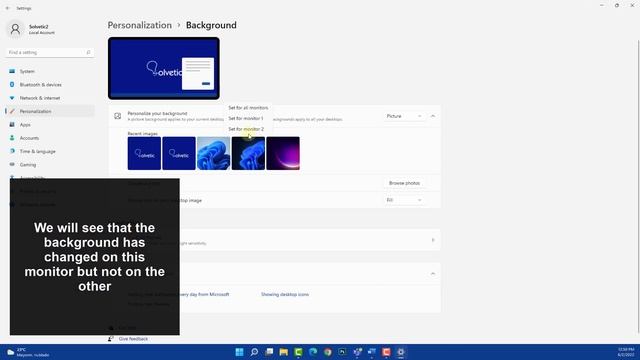Choose Set for monitor 1
Screen dimensions: 640x360
click(246, 118)
